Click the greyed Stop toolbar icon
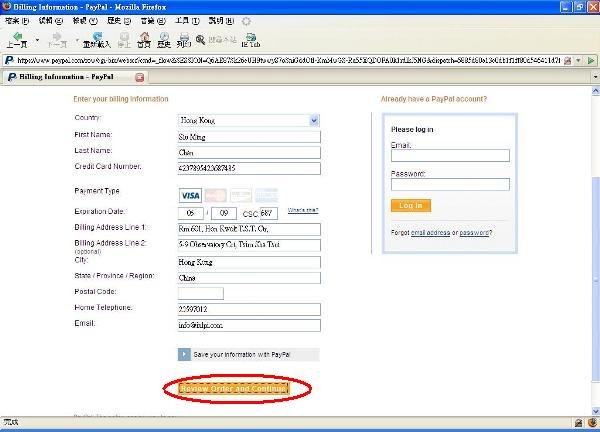 124,40
